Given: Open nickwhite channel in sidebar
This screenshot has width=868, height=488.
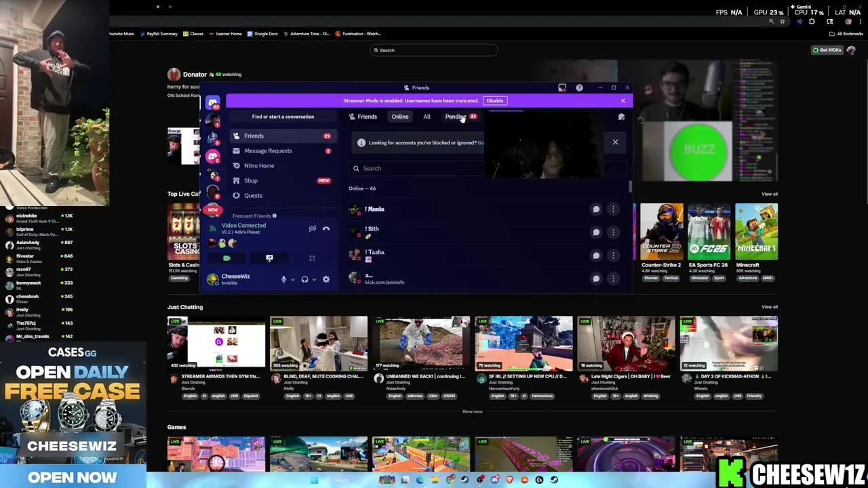Looking at the screenshot, I should pos(39,218).
